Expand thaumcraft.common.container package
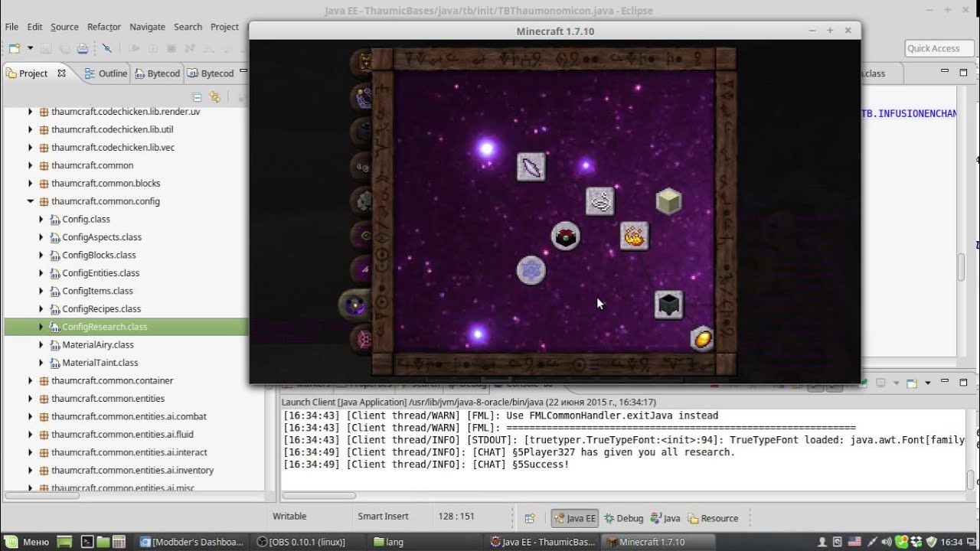This screenshot has height=551, width=980. pos(31,380)
